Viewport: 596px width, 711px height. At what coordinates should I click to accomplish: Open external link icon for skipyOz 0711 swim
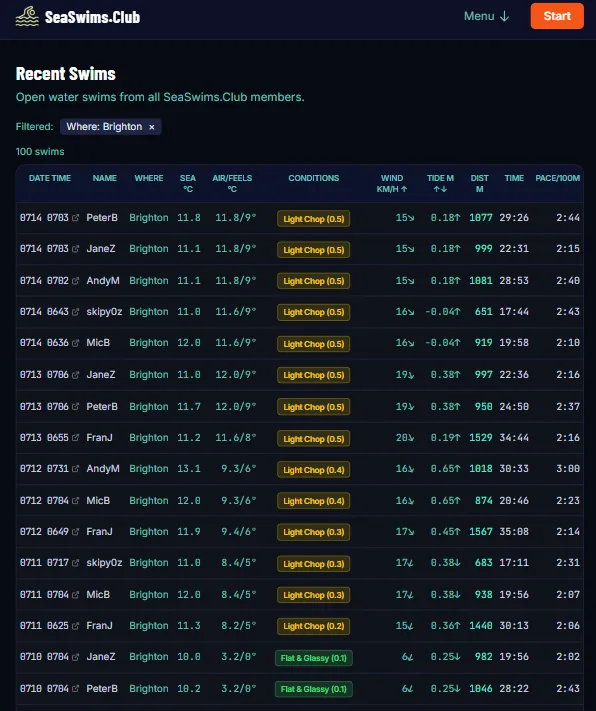75,562
